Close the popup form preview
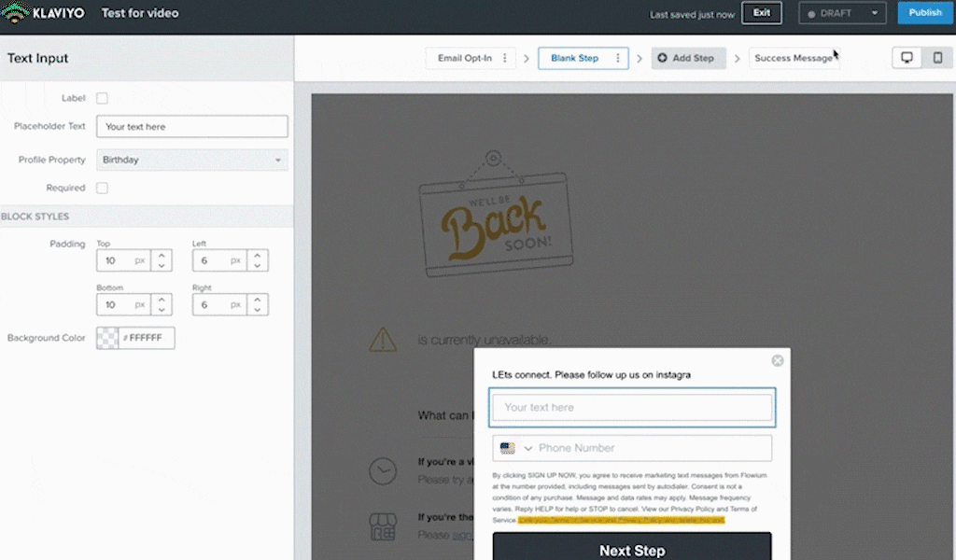The image size is (956, 560). pos(778,361)
